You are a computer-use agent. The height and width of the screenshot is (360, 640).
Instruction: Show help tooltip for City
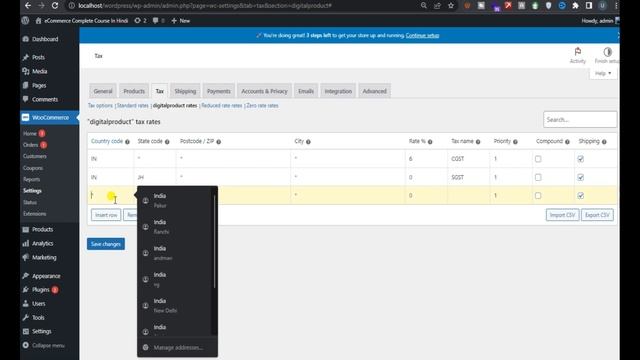(x=308, y=142)
